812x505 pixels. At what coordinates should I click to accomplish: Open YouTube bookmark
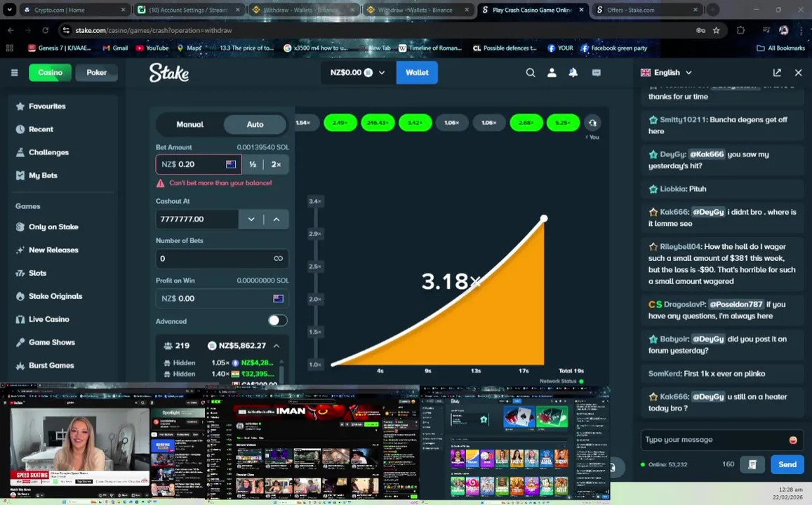pos(152,48)
